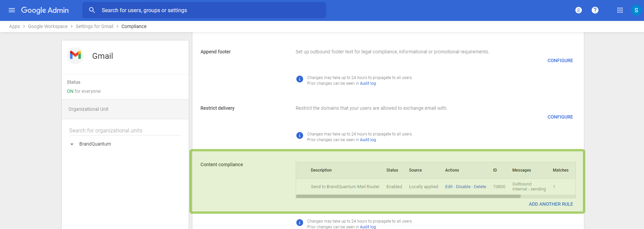Image resolution: width=644 pixels, height=229 pixels.
Task: Delete the BrandQuantum Mail Router rule
Action: pos(480,186)
